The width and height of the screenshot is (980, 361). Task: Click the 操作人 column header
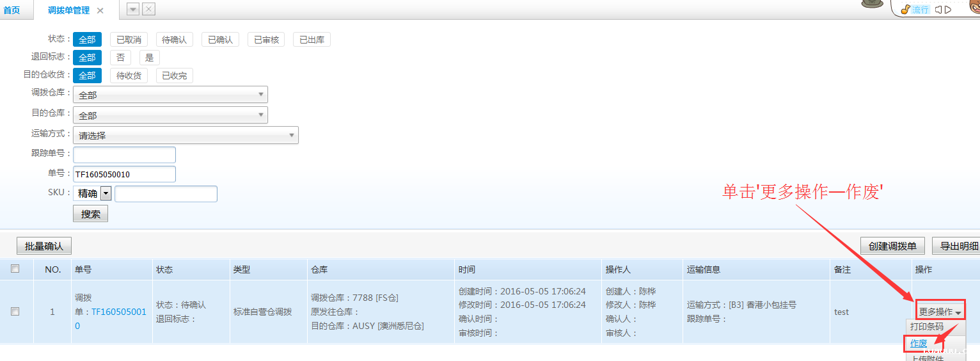click(619, 270)
